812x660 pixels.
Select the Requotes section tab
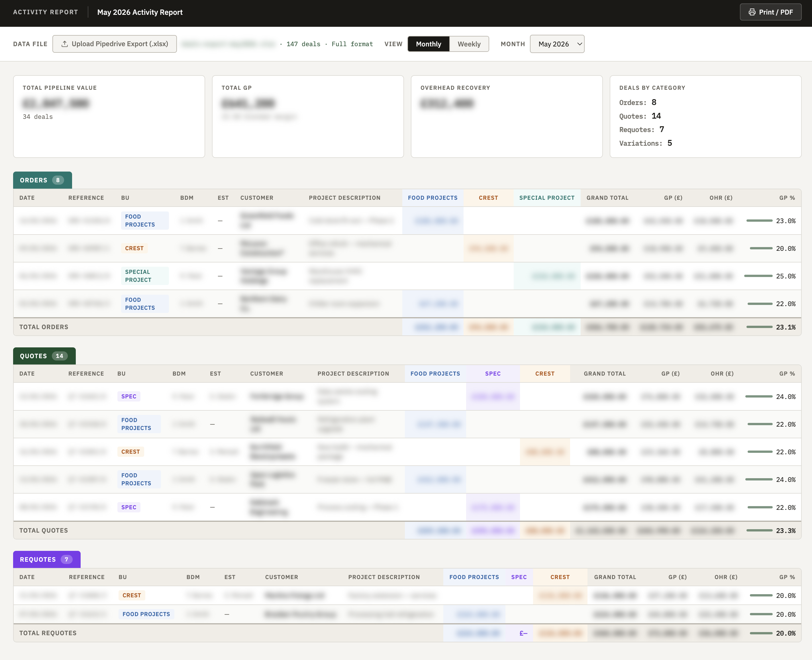[x=47, y=559]
